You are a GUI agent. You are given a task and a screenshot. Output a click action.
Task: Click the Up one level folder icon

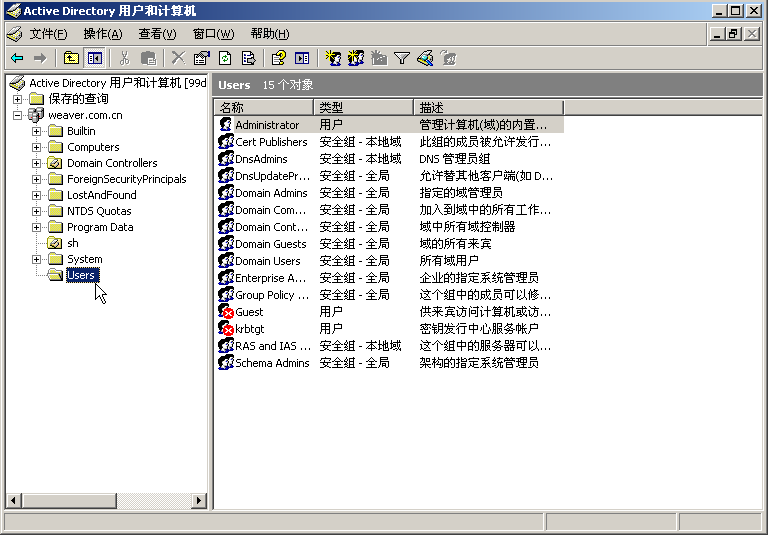(x=72, y=58)
